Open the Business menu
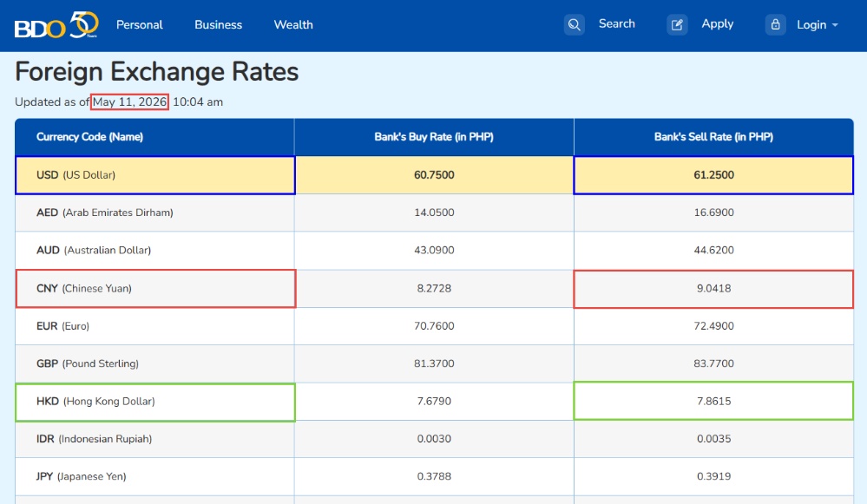 pos(218,25)
